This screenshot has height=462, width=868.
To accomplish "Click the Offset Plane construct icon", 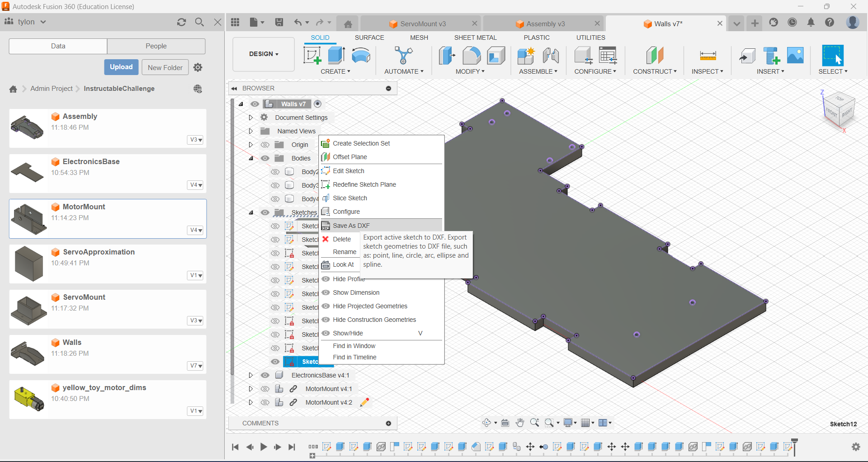I will click(x=655, y=56).
